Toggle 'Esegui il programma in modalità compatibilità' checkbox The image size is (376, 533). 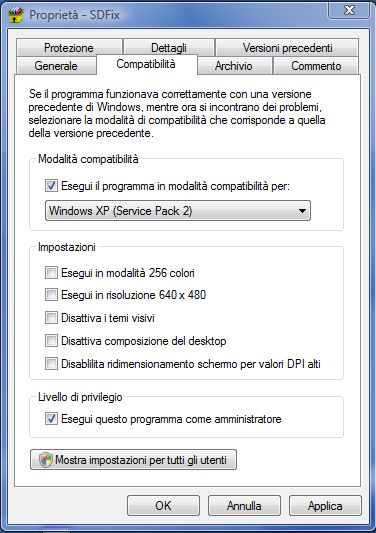click(x=51, y=186)
